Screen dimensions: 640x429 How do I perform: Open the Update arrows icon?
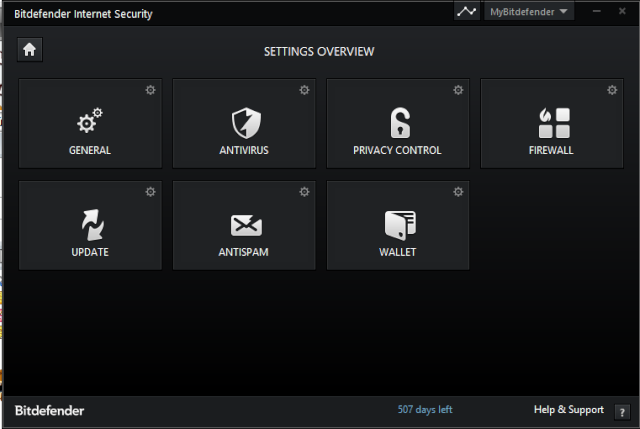(x=92, y=225)
